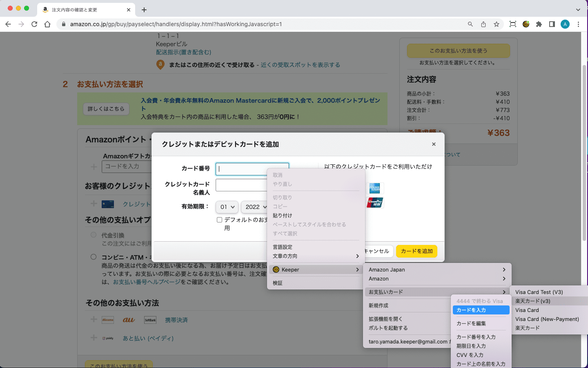Click the share icon in address bar
Screen dimensions: 588x368
pyautogui.click(x=483, y=24)
